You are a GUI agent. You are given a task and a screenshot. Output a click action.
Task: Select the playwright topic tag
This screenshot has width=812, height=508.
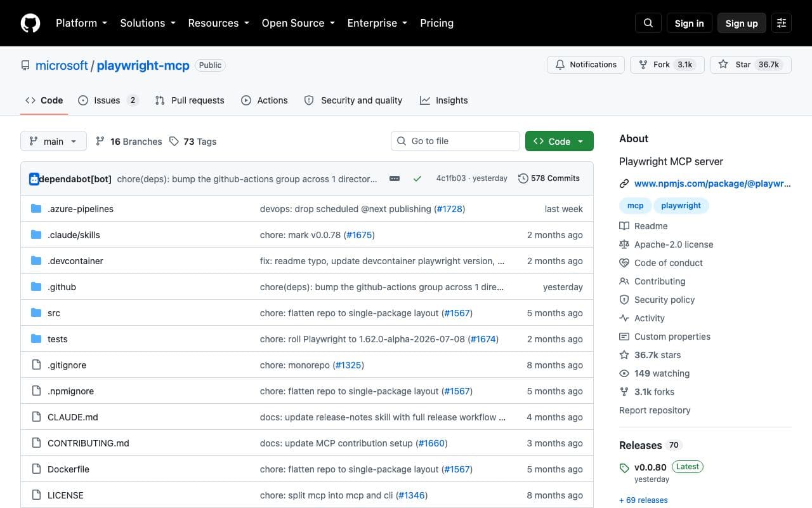tap(681, 206)
